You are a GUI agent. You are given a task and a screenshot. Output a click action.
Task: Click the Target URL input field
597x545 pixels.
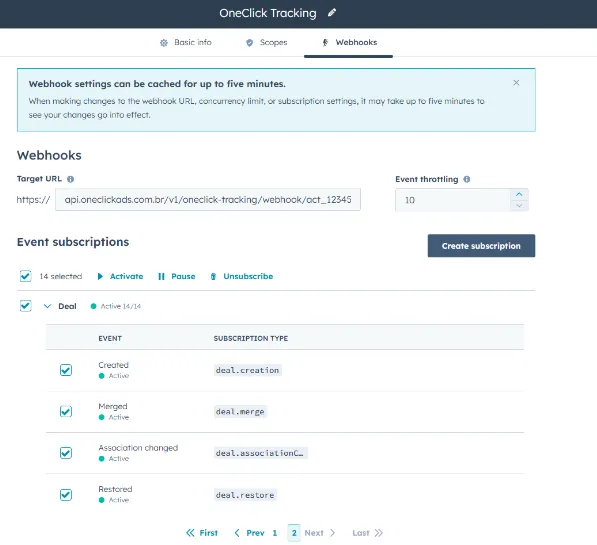coord(208,200)
